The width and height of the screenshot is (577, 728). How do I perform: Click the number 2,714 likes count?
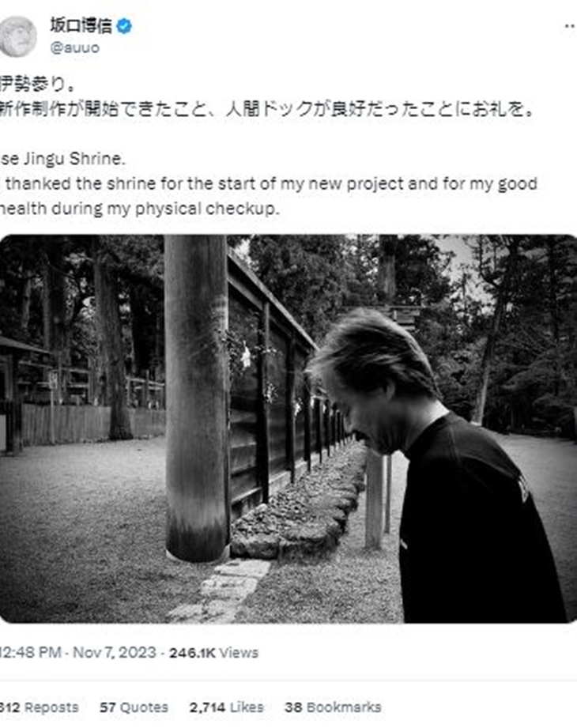click(207, 707)
